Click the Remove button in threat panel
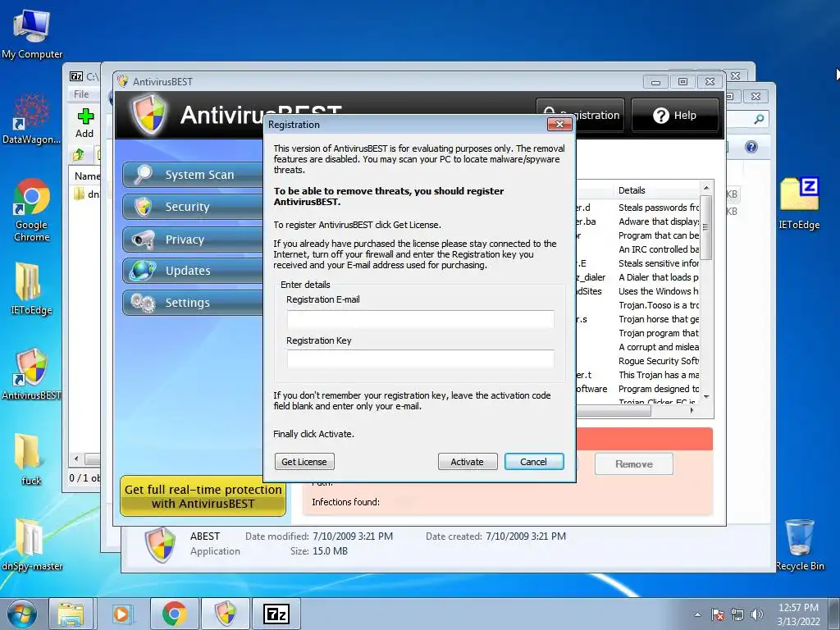The height and width of the screenshot is (630, 840). click(x=634, y=464)
